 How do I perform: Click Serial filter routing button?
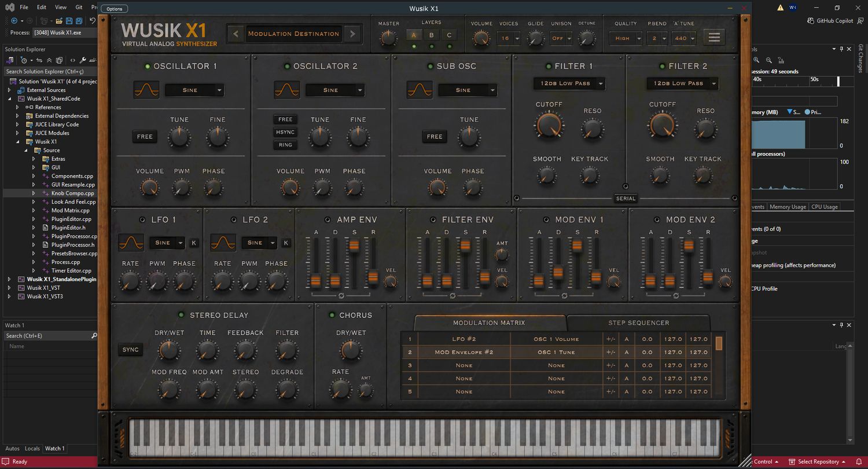point(626,198)
